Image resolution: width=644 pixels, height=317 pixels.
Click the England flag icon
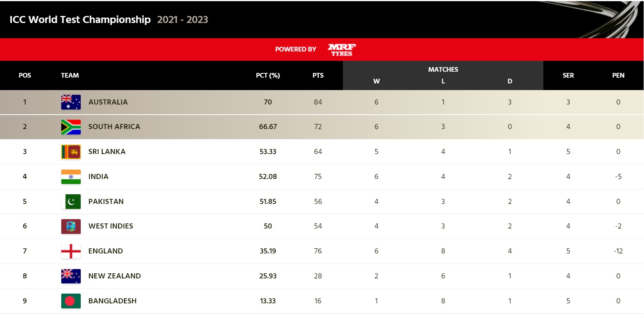pos(71,251)
